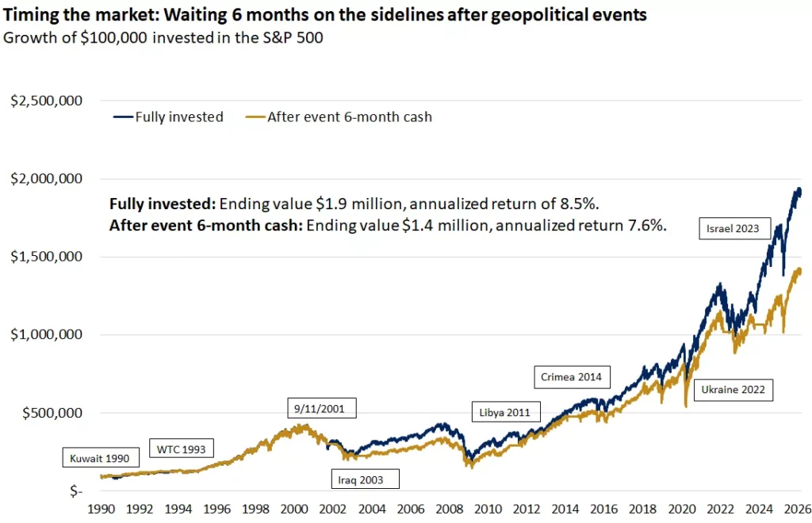Screen dimensions: 812x523
Task: Click the $2,500,000 y-axis label
Action: click(x=47, y=101)
